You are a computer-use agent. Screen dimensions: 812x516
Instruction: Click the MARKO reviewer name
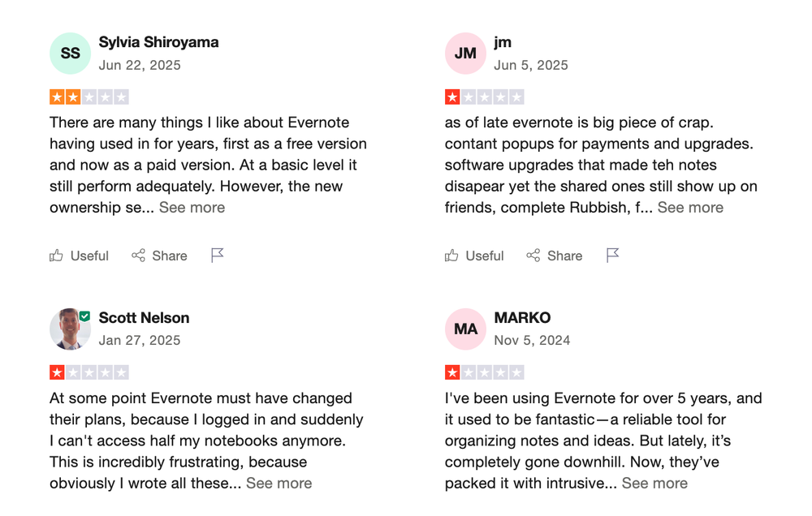[x=522, y=317]
